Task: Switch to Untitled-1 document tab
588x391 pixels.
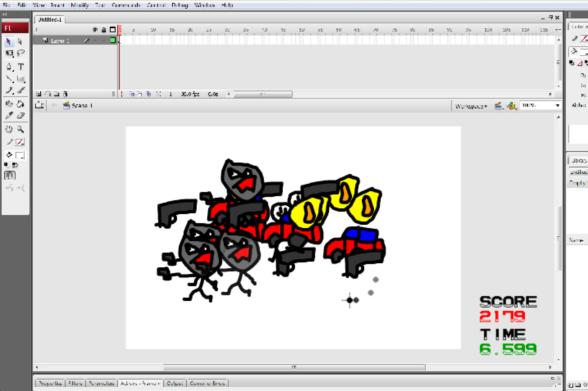Action: click(50, 19)
